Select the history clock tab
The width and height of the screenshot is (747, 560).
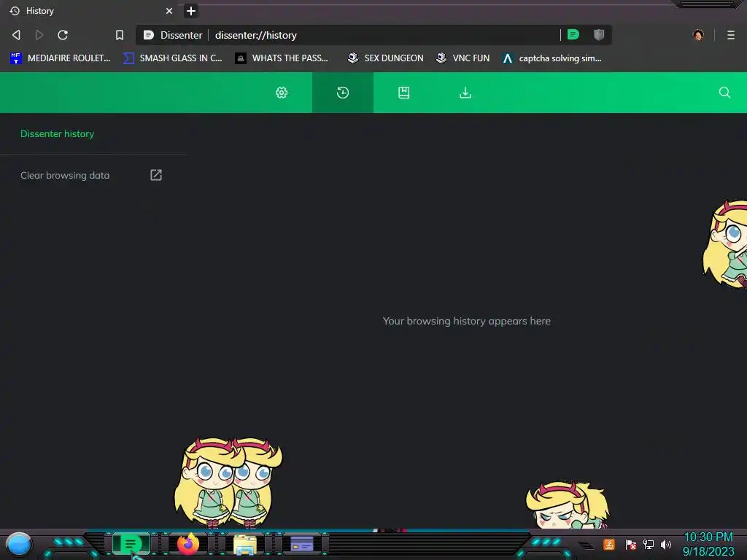343,93
